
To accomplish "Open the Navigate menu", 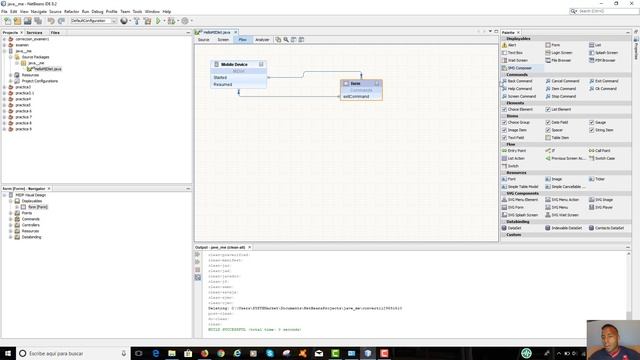I will [x=39, y=12].
